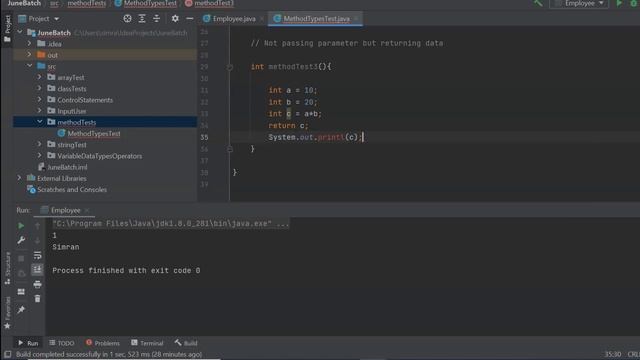Viewport: 640px width, 360px height.
Task: Close the MethodTypesTest.java editor tab
Action: click(x=356, y=19)
